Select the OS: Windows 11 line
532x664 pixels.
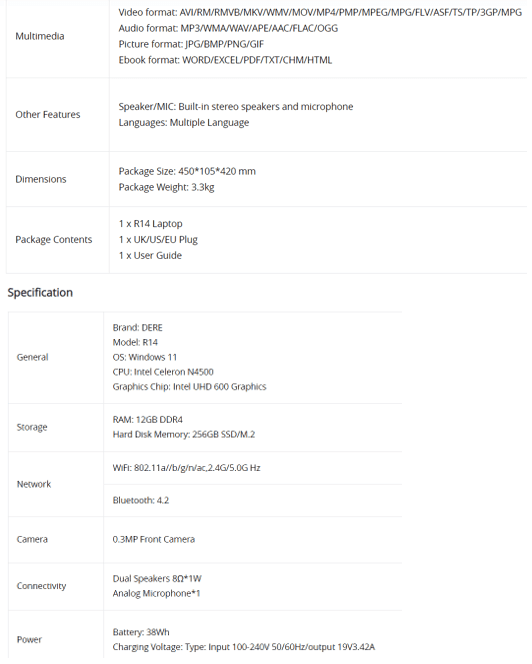[x=145, y=357]
